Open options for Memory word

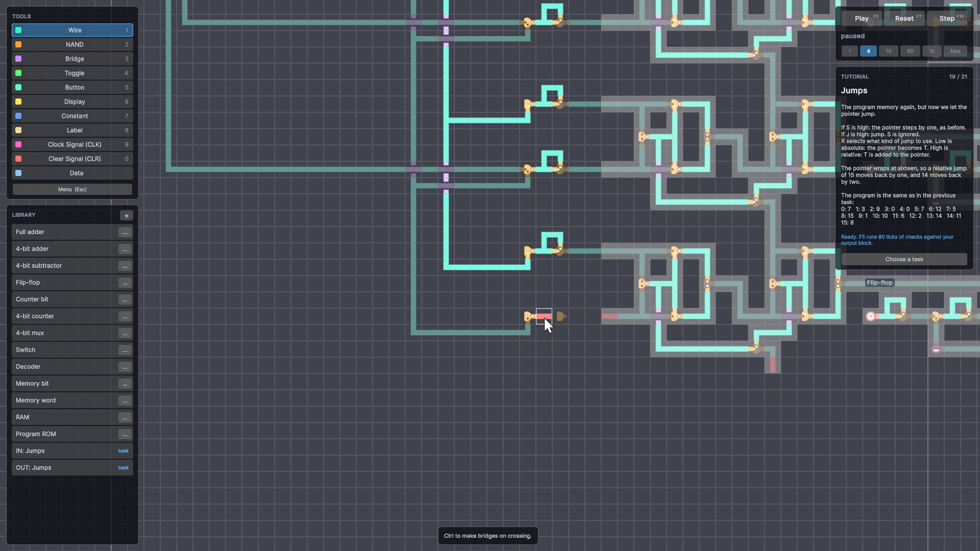tap(125, 400)
